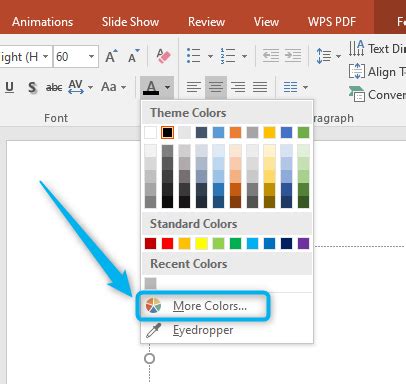Image resolution: width=406 pixels, height=384 pixels.
Task: Click the Decrease Font Size icon
Action: 134,56
